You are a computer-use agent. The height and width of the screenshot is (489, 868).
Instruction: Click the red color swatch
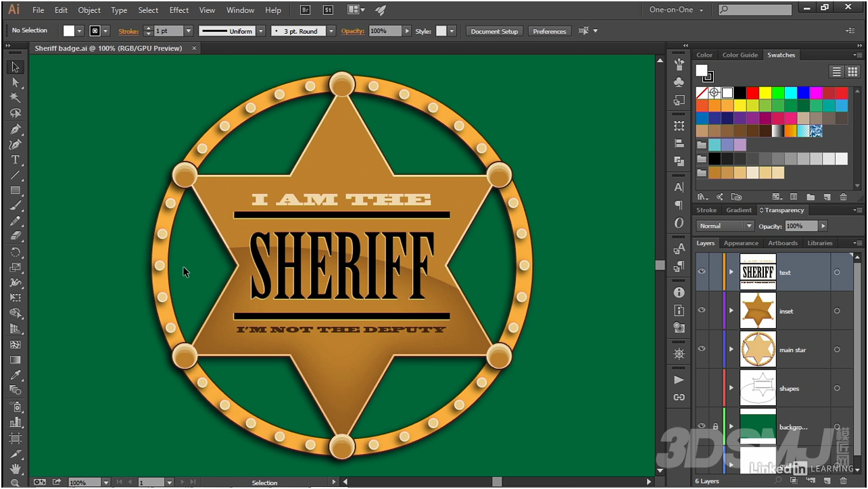tap(752, 93)
